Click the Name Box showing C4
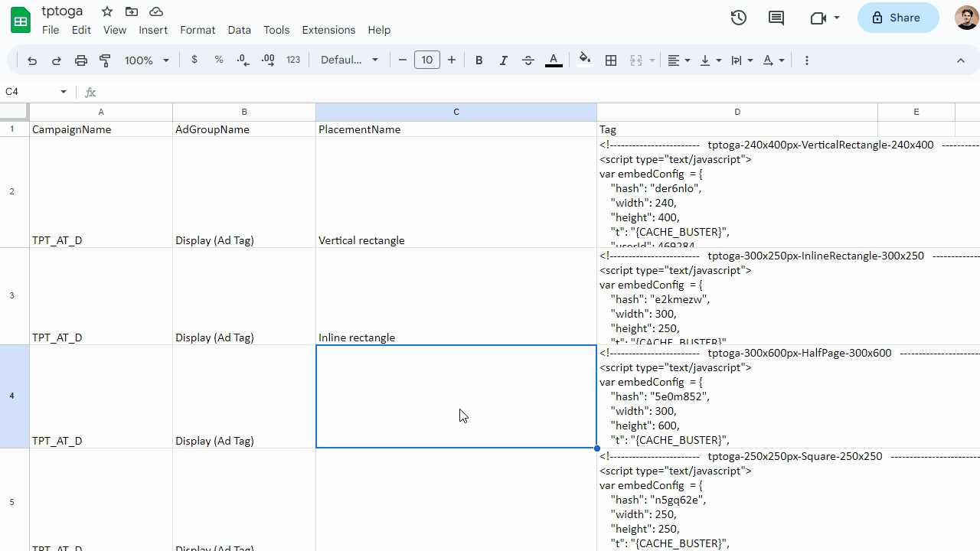The width and height of the screenshot is (980, 551). 31,92
